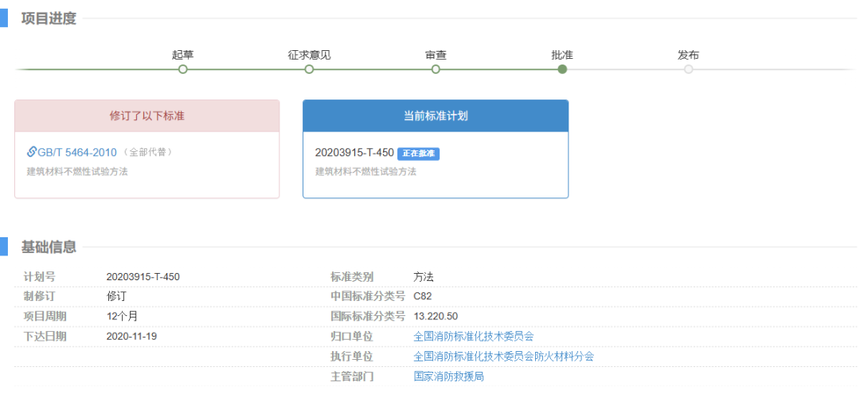Click the 批准 stage label
Image resolution: width=860 pixels, height=402 pixels.
tap(562, 54)
